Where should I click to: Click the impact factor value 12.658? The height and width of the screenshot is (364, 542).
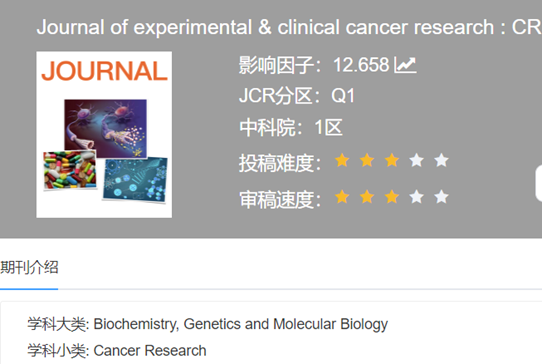point(361,65)
